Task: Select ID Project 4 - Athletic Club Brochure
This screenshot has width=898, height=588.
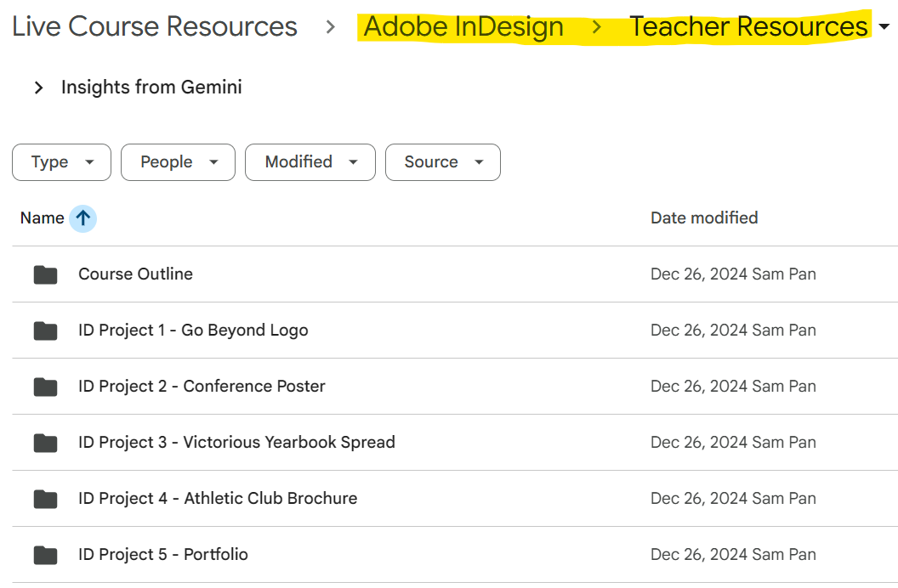Action: [218, 499]
